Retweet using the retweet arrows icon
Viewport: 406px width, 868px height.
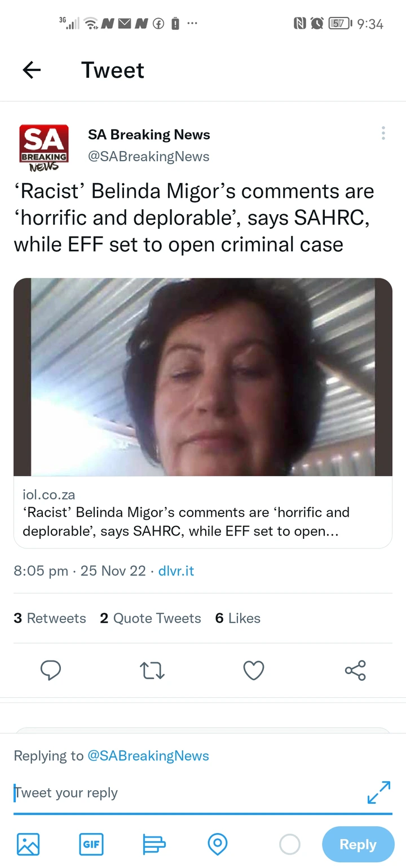point(152,670)
